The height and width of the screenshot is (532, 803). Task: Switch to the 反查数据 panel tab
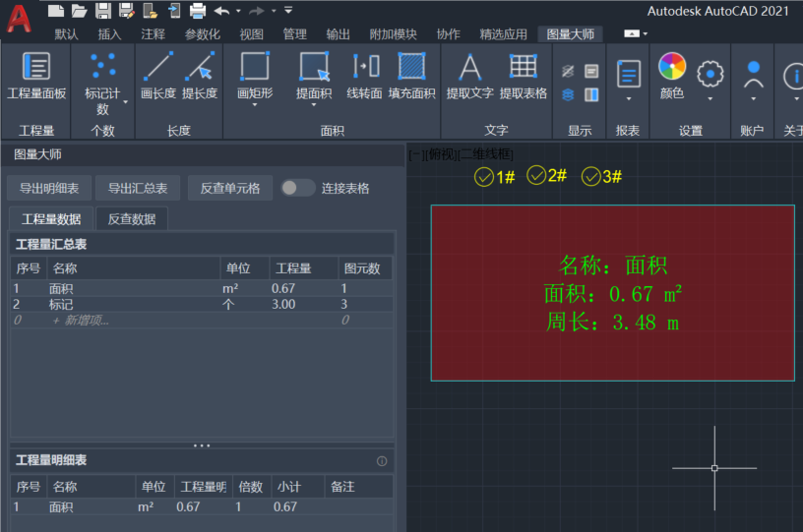point(132,219)
